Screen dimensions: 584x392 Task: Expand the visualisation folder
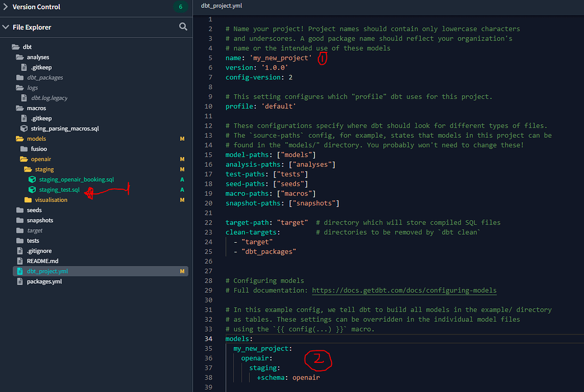coord(51,200)
